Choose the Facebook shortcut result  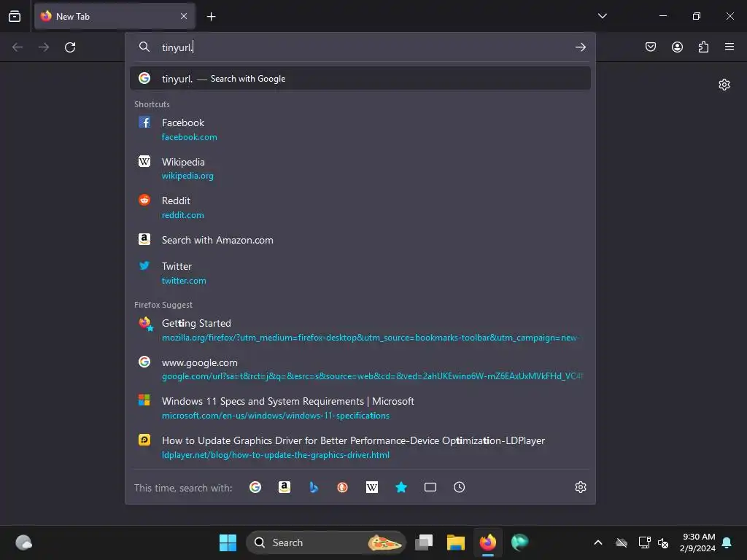360,130
